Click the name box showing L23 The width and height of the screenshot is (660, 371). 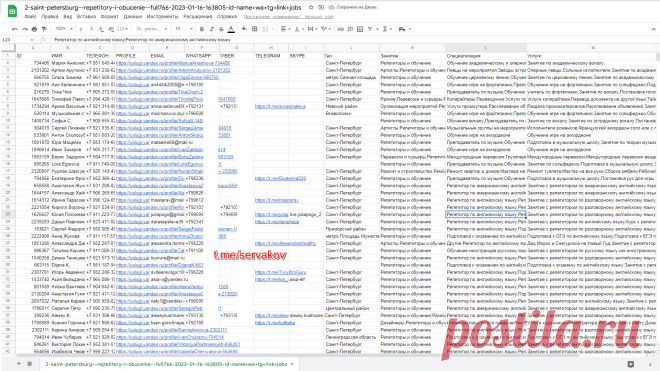(18, 40)
